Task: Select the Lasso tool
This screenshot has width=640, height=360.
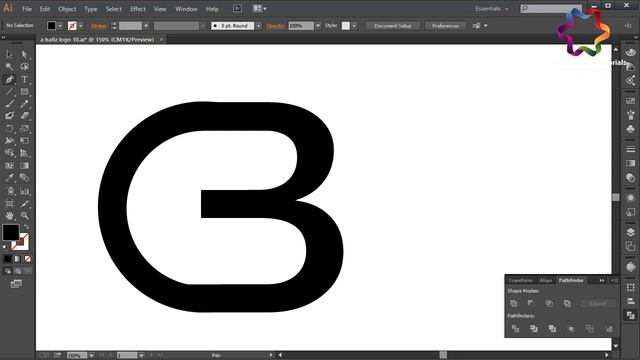Action: (x=24, y=67)
